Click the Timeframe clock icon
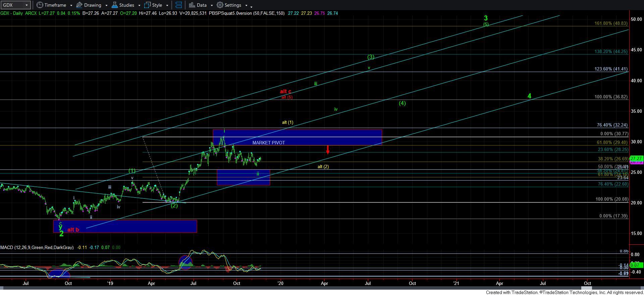 40,5
